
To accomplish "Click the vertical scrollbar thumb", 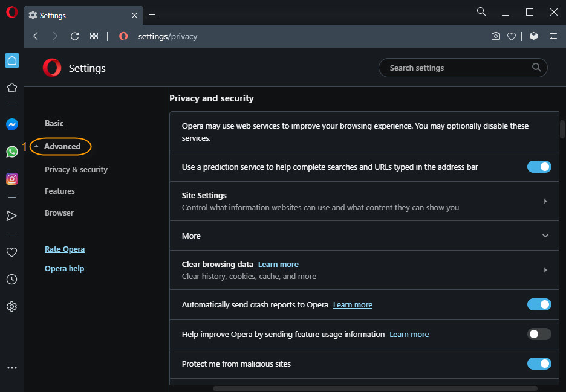I will [562, 129].
